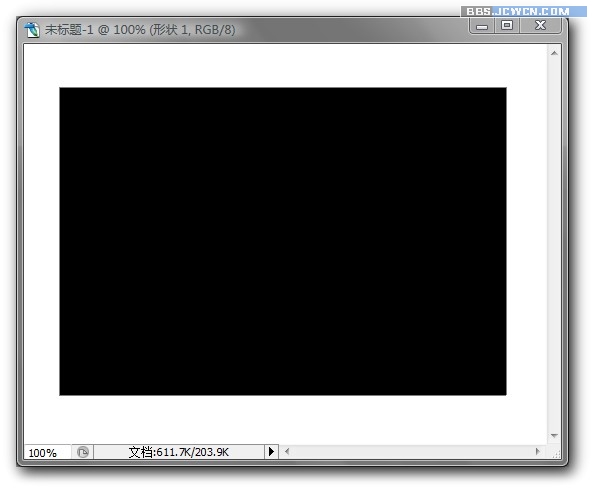Viewport: 593px width, 491px height.
Task: Open the status bar info options arrow
Action: [x=271, y=452]
